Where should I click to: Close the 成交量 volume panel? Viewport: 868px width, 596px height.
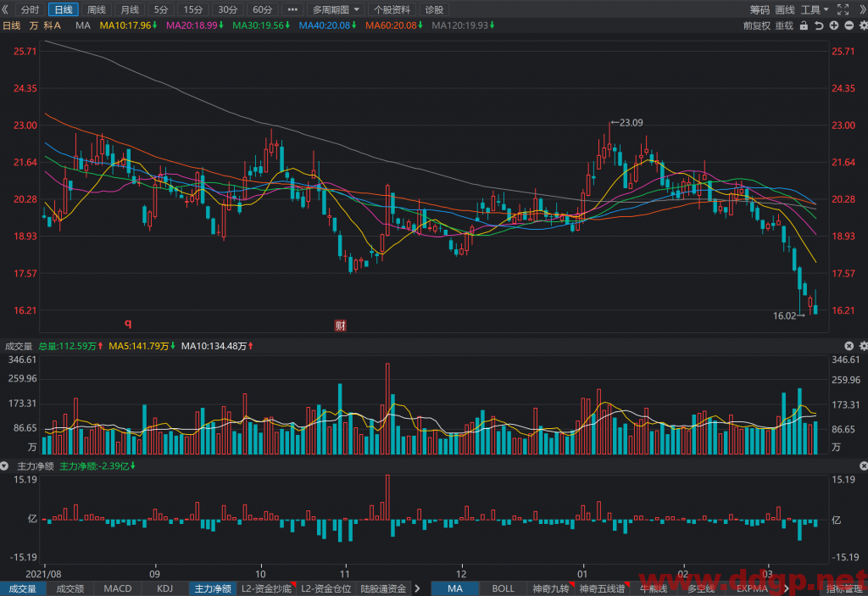849,346
